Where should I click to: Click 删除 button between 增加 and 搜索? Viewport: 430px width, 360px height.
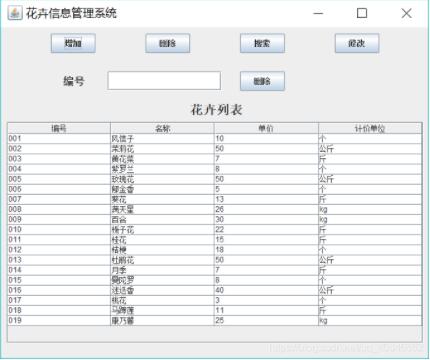click(x=168, y=43)
